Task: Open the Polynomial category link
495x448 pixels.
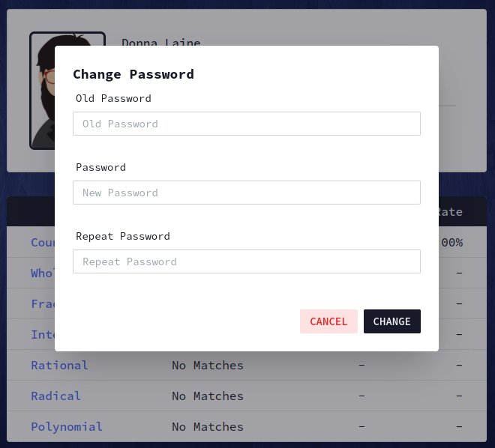Action: pyautogui.click(x=67, y=426)
